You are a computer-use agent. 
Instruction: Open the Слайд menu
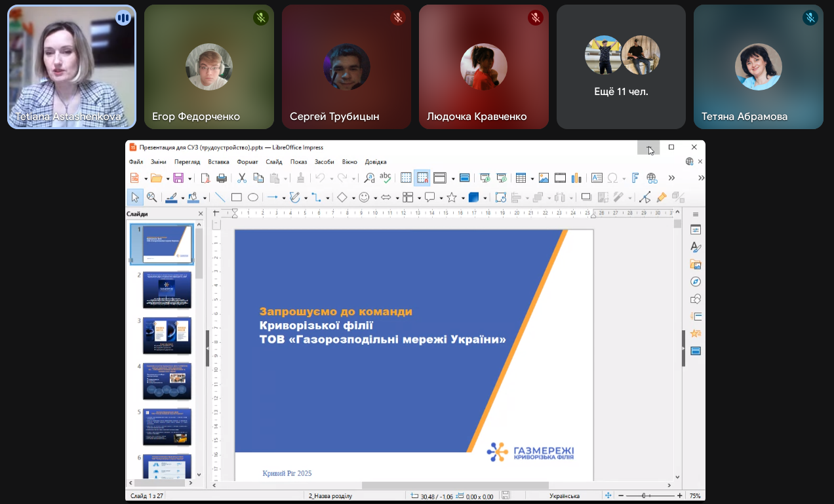(274, 162)
